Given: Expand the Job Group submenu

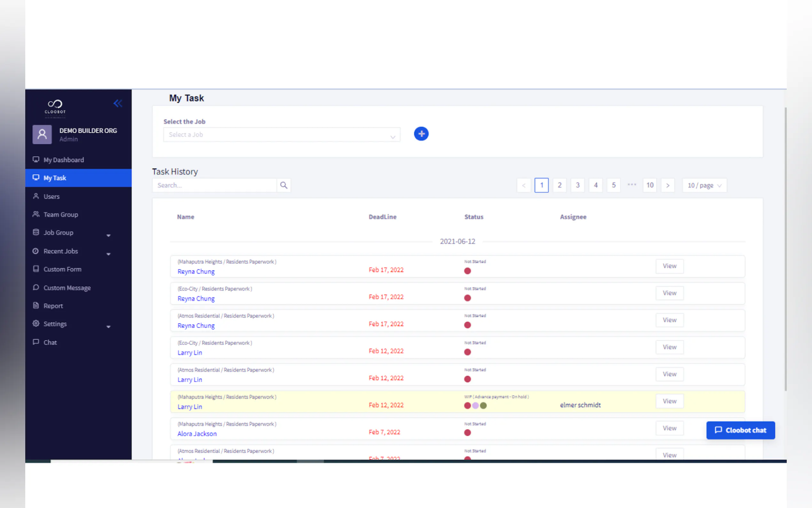Looking at the screenshot, I should coord(108,235).
